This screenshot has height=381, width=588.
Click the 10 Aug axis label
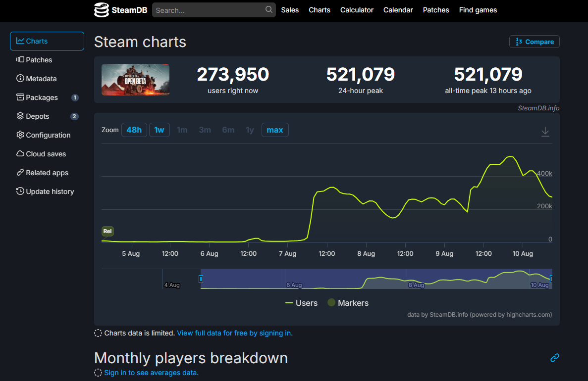tap(523, 254)
